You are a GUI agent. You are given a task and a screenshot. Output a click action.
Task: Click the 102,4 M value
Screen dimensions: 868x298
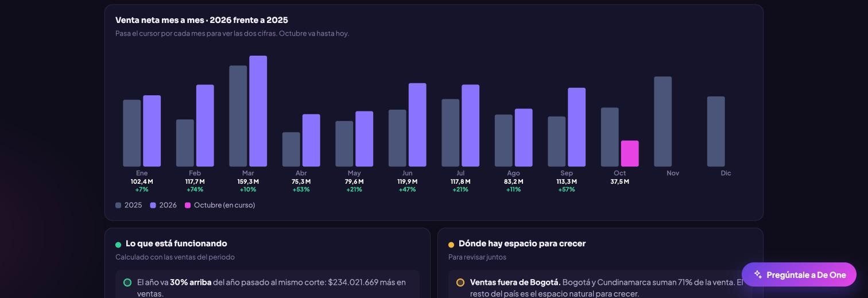(x=142, y=181)
